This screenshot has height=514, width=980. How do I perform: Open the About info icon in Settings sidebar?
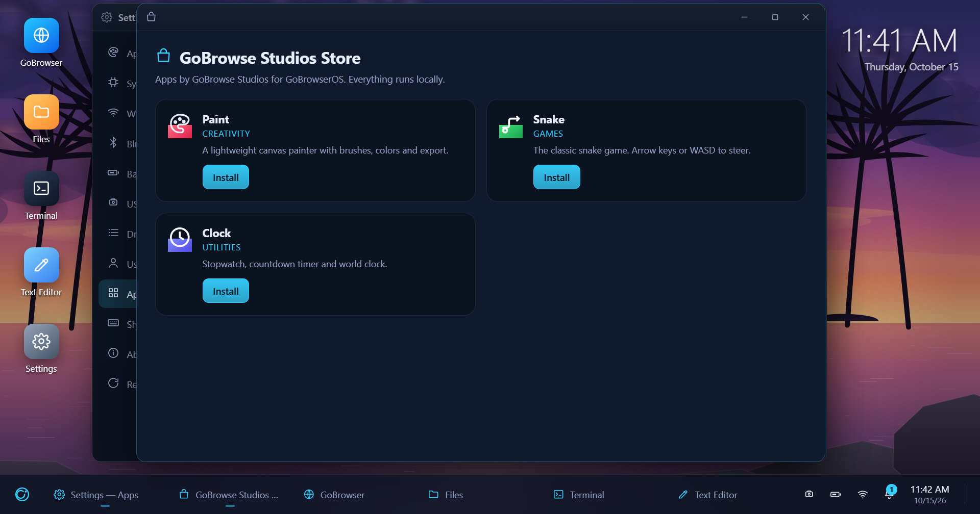click(x=118, y=354)
